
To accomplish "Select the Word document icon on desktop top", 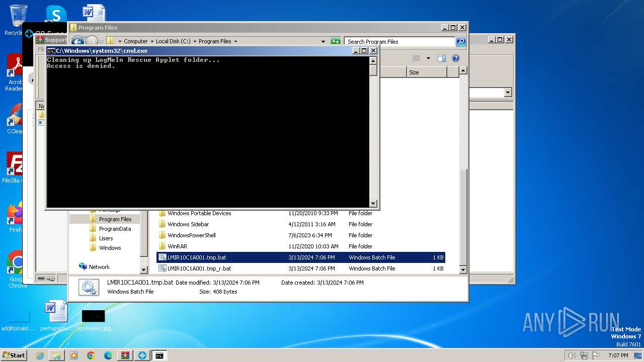I will tap(94, 13).
